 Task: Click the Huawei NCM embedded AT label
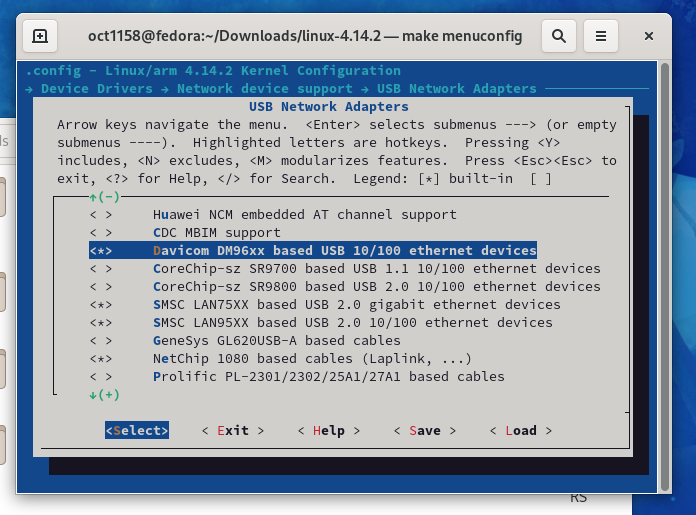tap(304, 215)
